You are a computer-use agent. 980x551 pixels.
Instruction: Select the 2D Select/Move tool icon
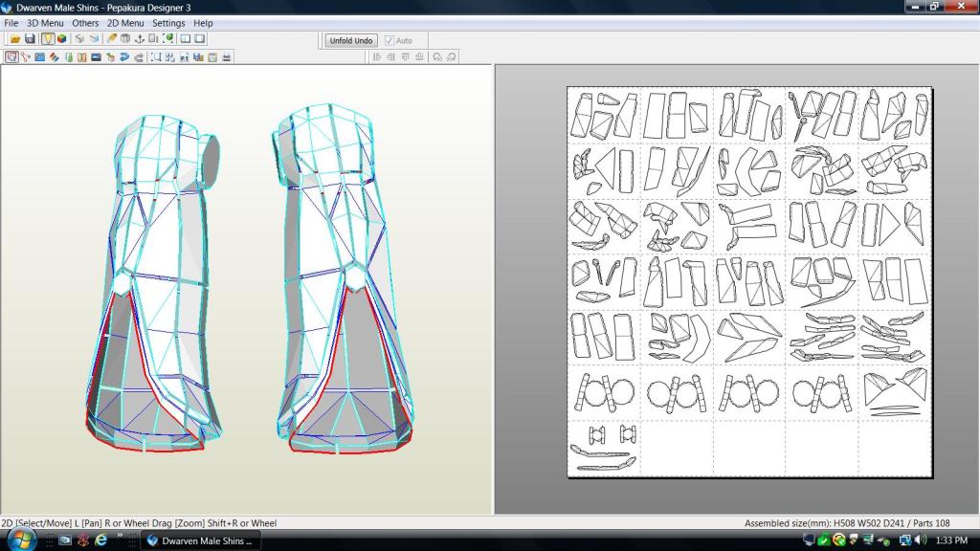point(11,56)
